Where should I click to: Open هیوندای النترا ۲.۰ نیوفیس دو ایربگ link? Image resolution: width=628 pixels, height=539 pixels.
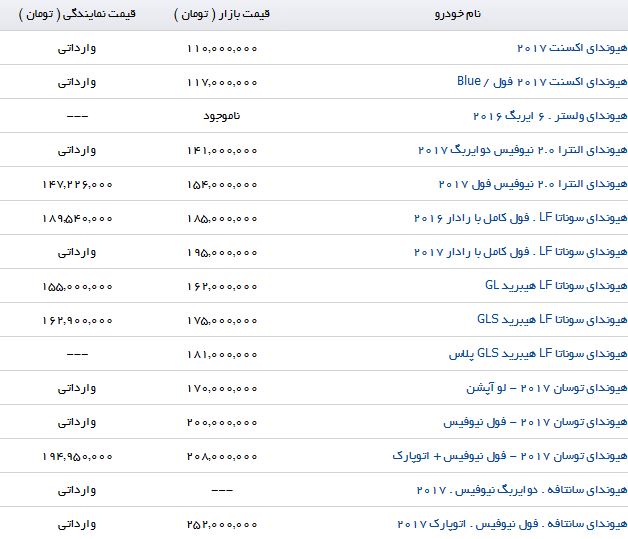coord(522,150)
